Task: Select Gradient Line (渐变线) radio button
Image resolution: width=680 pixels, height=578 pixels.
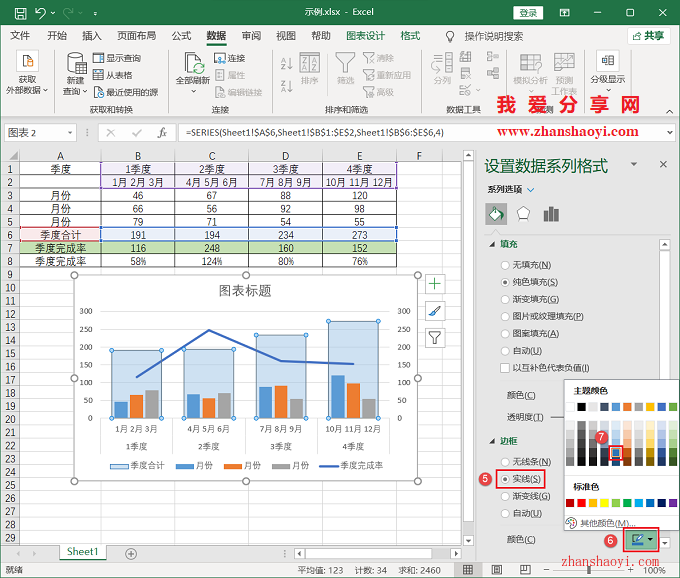Action: [x=505, y=496]
